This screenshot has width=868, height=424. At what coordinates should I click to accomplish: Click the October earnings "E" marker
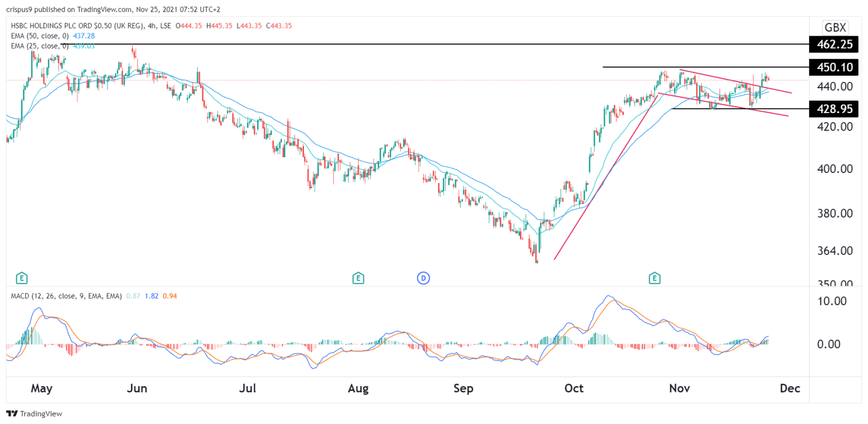(x=654, y=278)
